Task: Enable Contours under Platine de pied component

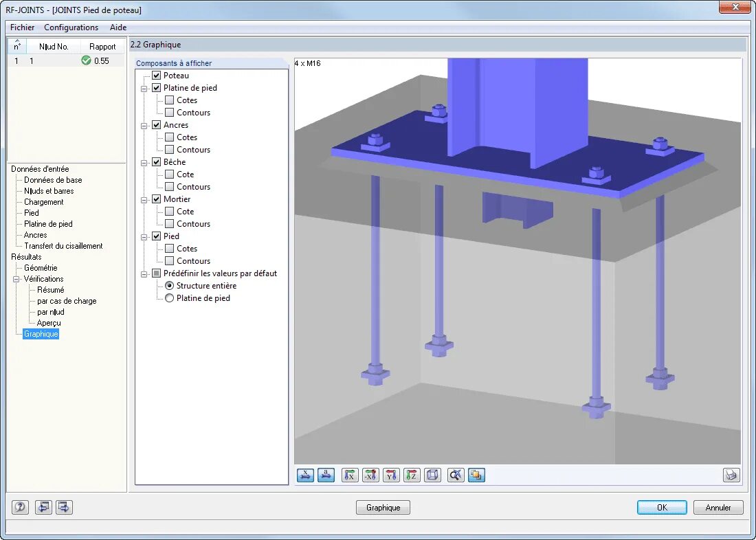Action: 169,113
